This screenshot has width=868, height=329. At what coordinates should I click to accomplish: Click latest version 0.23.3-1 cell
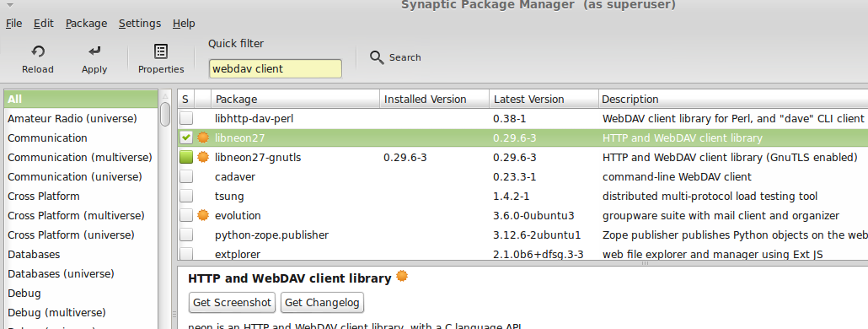pyautogui.click(x=514, y=176)
